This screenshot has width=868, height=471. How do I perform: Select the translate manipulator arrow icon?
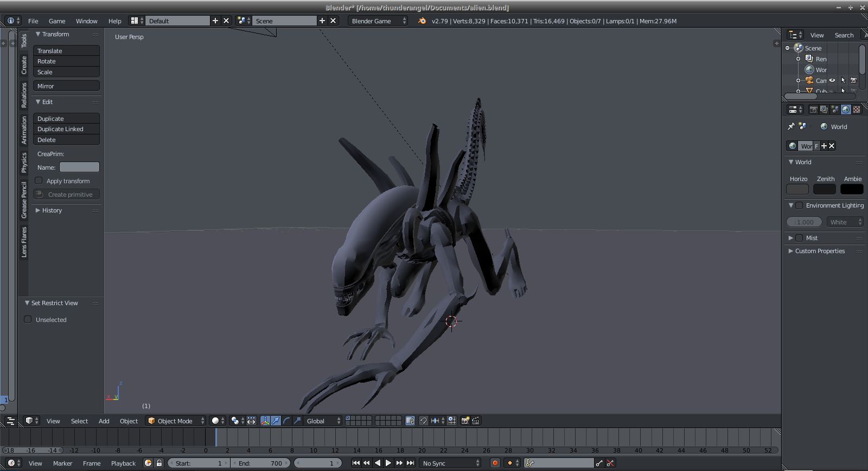(x=276, y=421)
